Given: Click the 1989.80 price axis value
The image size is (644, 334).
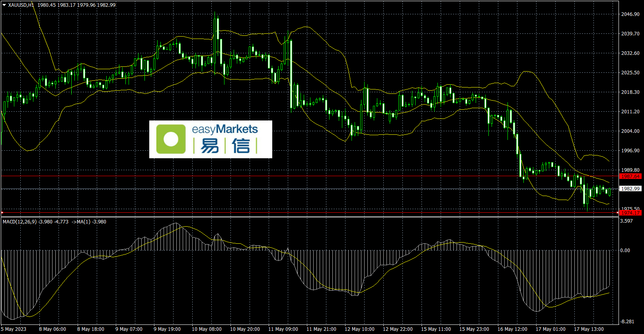Looking at the screenshot, I should [630, 170].
